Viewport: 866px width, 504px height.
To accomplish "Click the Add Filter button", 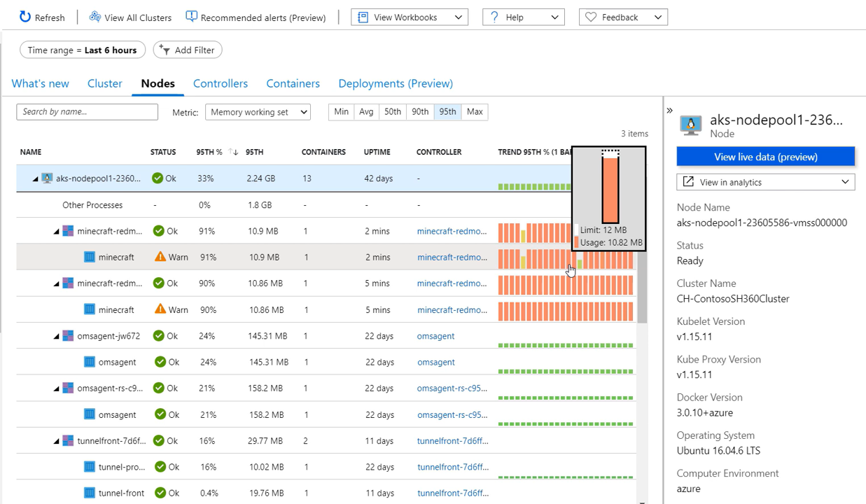I will coord(188,50).
